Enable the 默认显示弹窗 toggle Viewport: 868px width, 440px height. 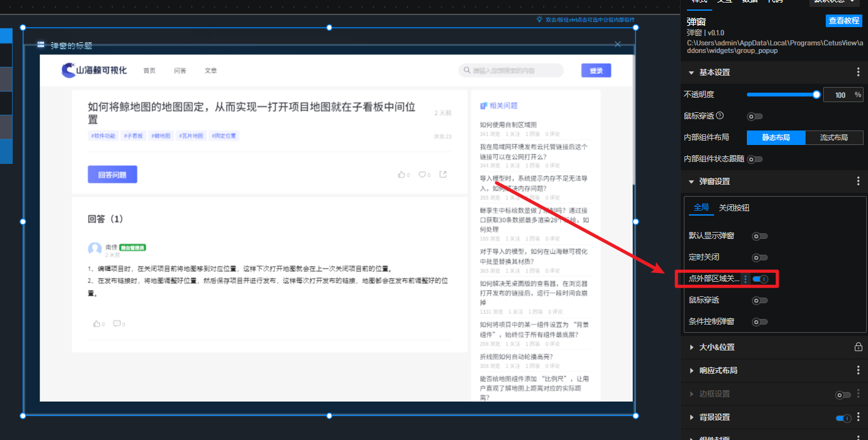759,236
